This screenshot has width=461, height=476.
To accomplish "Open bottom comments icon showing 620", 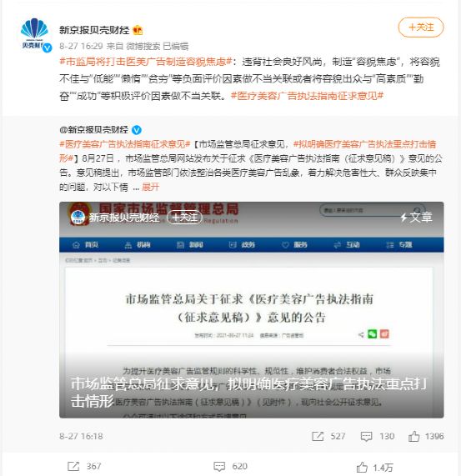I will pos(219,466).
